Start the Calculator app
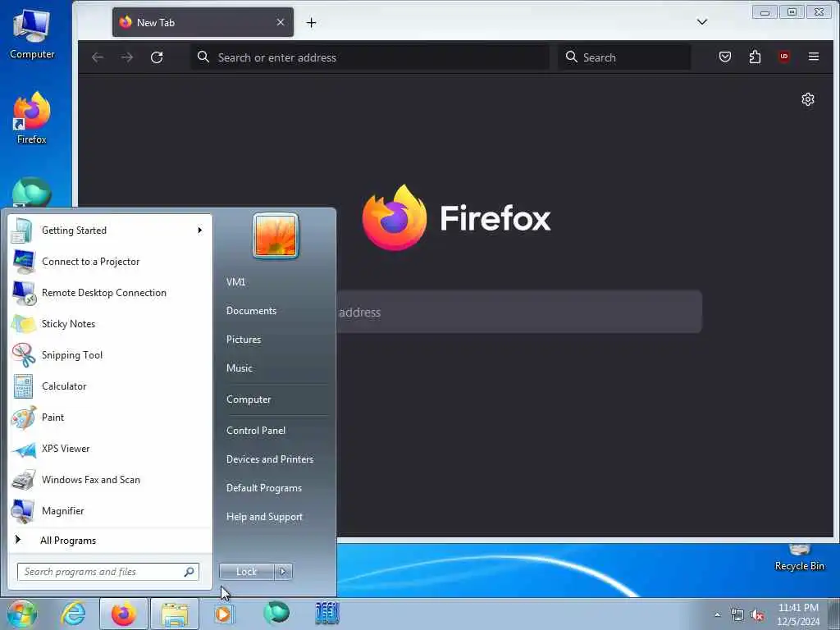Screen dimensions: 840x630 click(110, 386)
